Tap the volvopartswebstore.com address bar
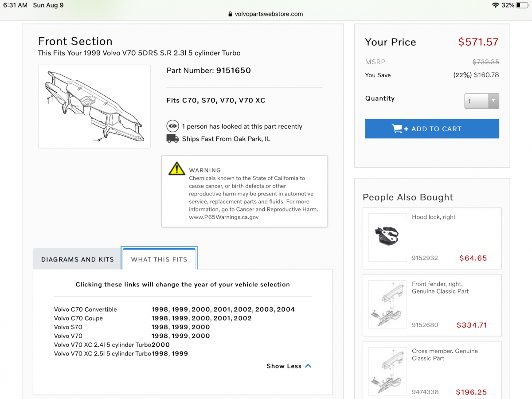Screen dimensions: 532x399 click(x=266, y=14)
